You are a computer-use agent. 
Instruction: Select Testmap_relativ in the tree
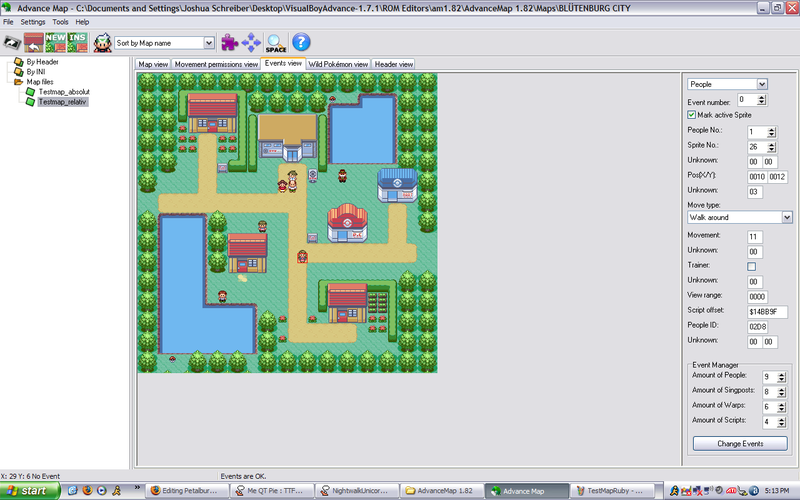click(x=63, y=102)
